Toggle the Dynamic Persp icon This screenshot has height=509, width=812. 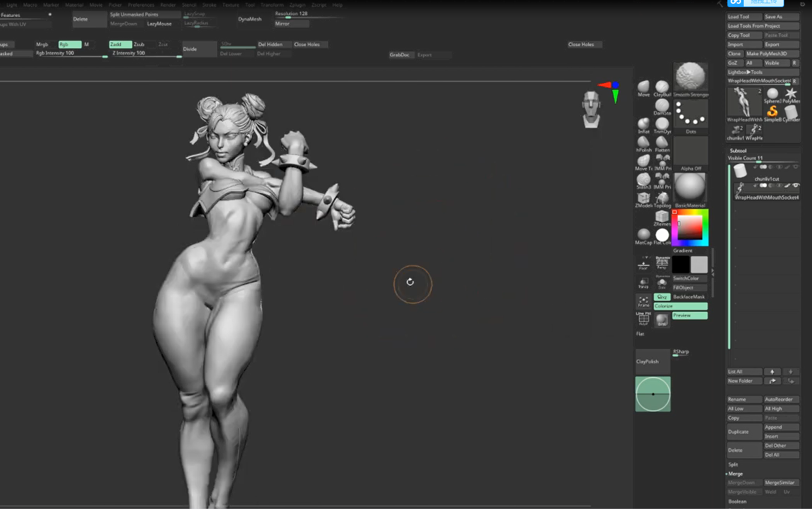662,264
